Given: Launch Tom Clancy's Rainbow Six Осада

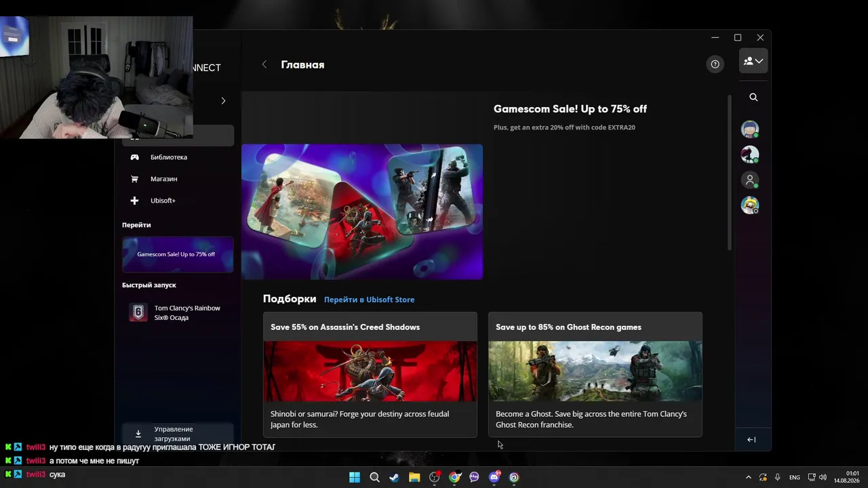Looking at the screenshot, I should pos(178,312).
